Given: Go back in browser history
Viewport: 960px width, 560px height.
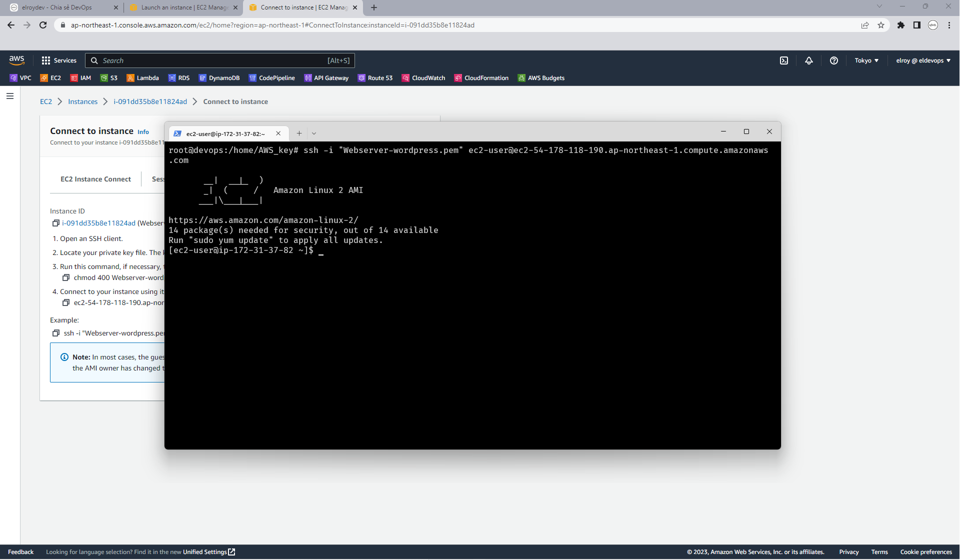Looking at the screenshot, I should point(11,25).
